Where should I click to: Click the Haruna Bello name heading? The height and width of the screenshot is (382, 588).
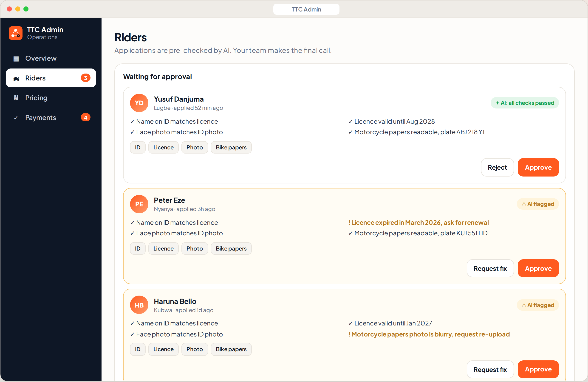point(175,301)
